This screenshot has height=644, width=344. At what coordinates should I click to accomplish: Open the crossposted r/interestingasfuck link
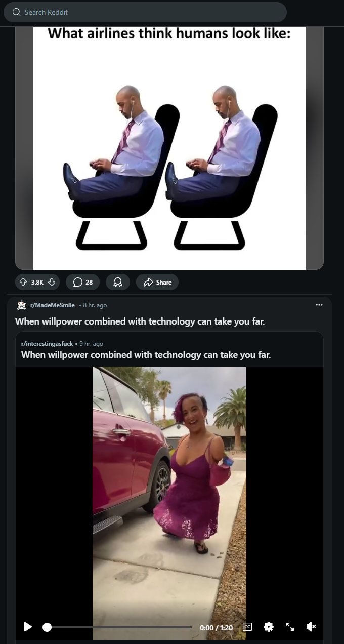pos(47,344)
